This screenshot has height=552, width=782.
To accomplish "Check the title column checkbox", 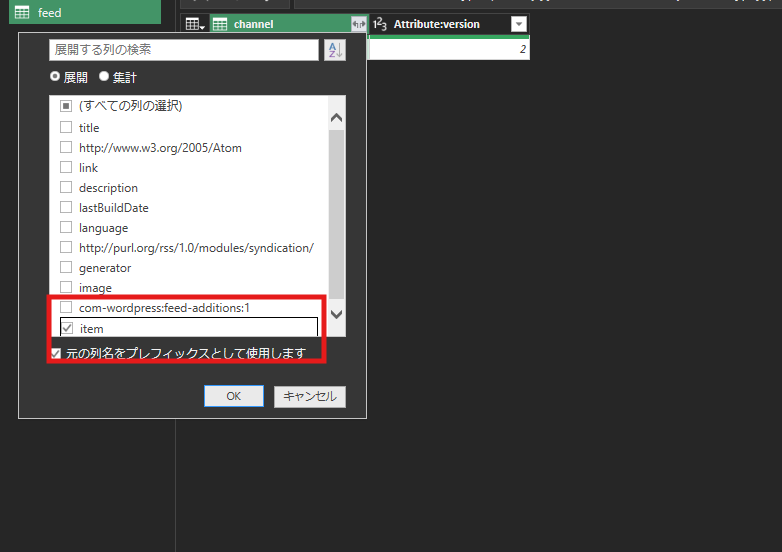I will click(66, 127).
